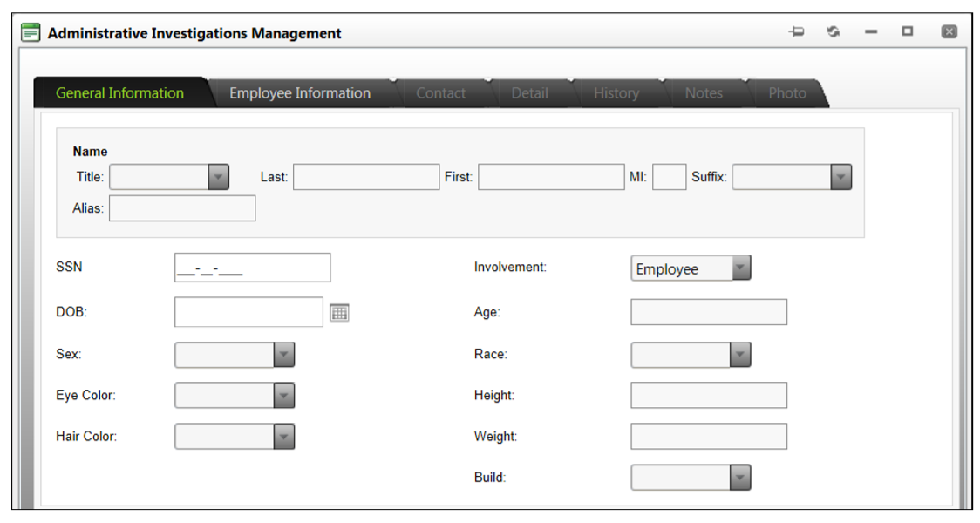The width and height of the screenshot is (980, 523).
Task: Close the Administrative Investigations Management window
Action: [949, 32]
